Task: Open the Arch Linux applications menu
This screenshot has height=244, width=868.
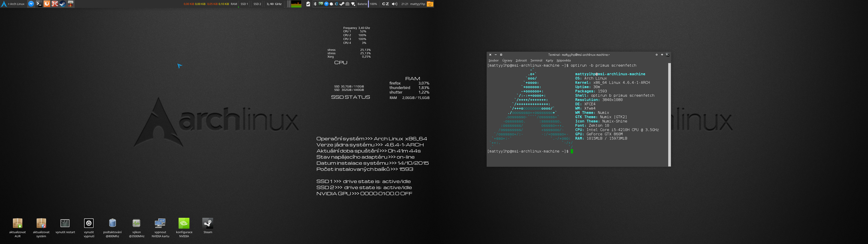Action: coord(13,4)
